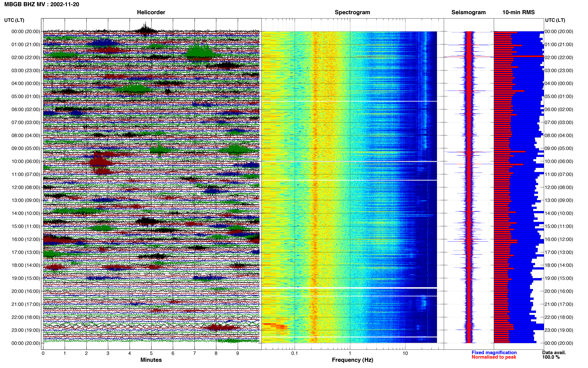Viewport: 588px width, 368px height.
Task: Click left time label '22:00 (18:00)'
Action: [x=26, y=317]
